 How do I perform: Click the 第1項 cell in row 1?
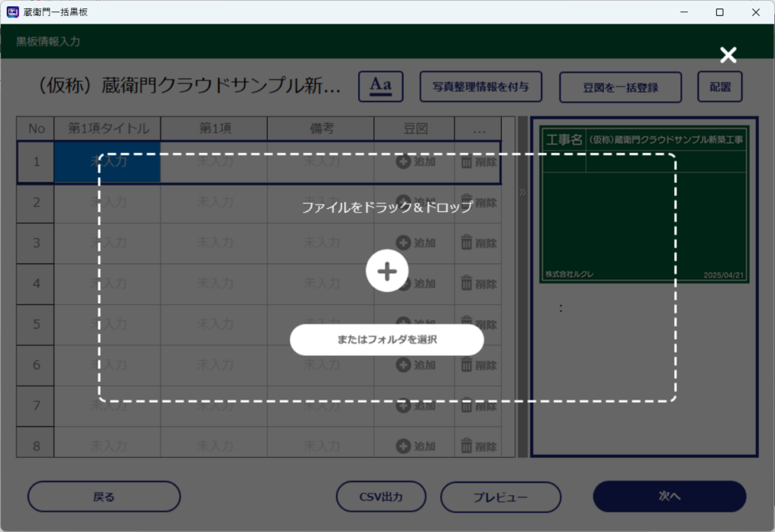pos(214,162)
